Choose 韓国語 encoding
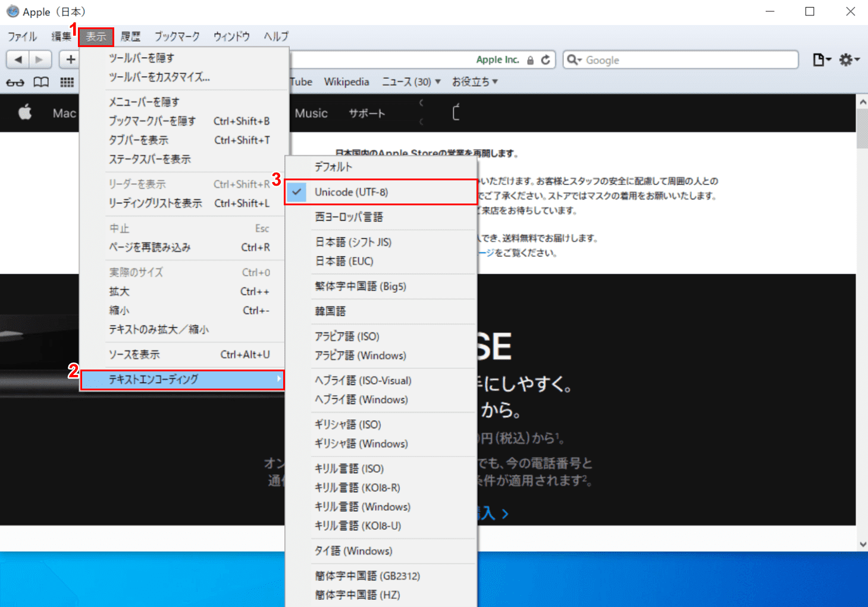The width and height of the screenshot is (868, 607). [x=381, y=311]
